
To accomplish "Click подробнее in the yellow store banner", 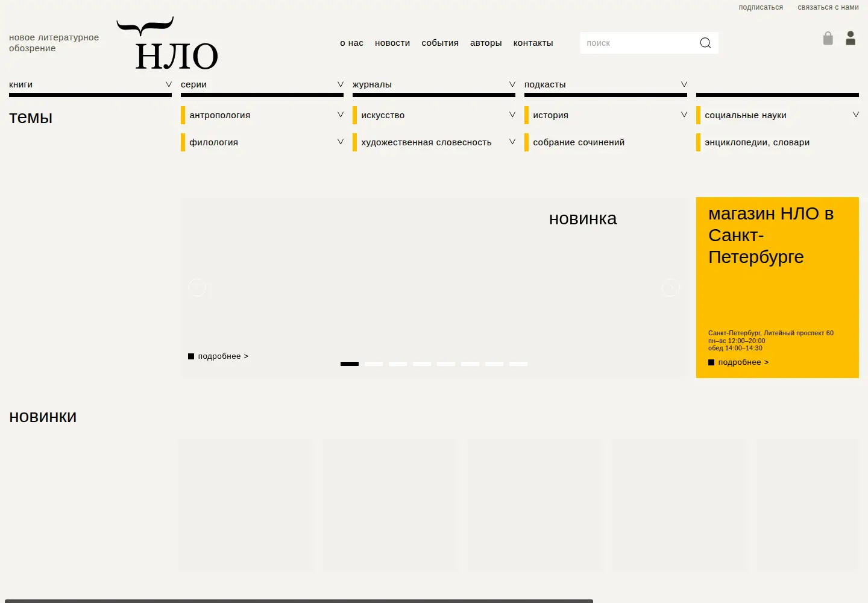I will click(x=738, y=362).
